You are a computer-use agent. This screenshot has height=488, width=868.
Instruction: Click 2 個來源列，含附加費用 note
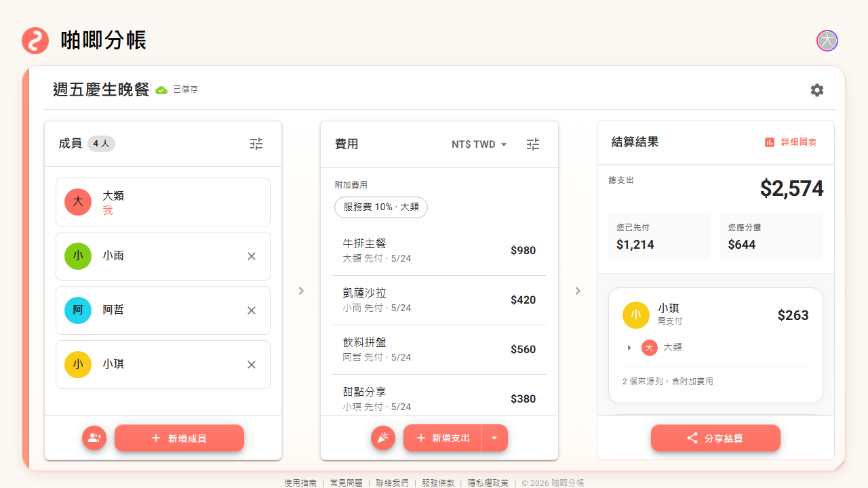point(668,382)
